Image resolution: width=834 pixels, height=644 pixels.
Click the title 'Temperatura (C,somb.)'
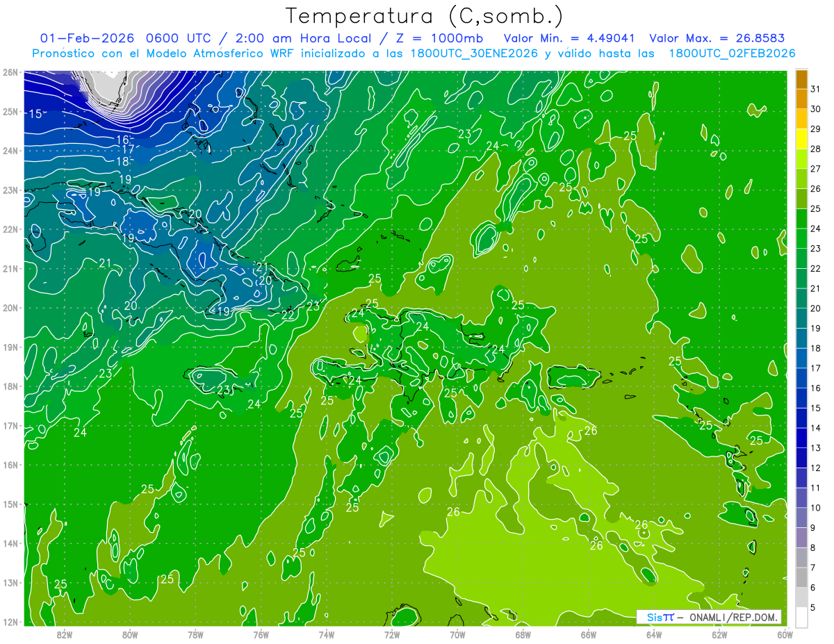coord(425,16)
